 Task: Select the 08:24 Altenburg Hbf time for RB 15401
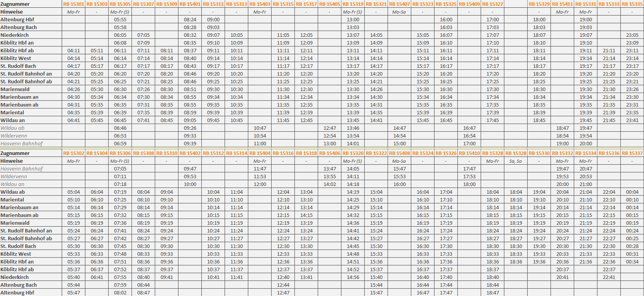click(190, 19)
